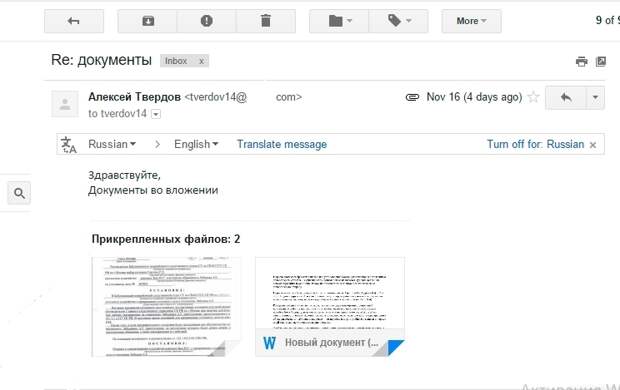
Task: Open more reply options dropdown arrow
Action: [x=595, y=97]
